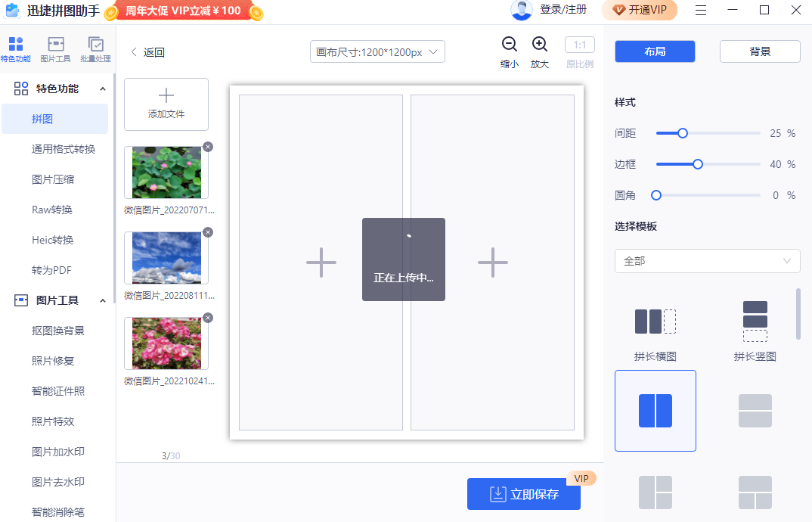The image size is (812, 522).
Task: Switch to the 背景 tab
Action: [759, 51]
